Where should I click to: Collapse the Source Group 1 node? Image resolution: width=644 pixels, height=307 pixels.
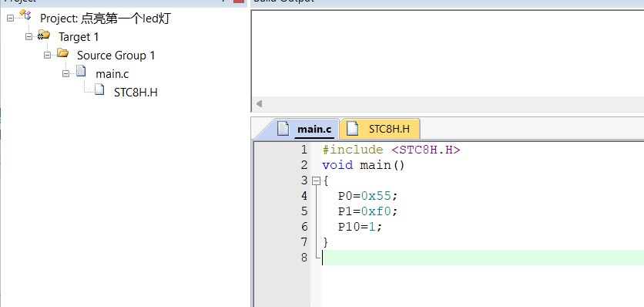[47, 55]
